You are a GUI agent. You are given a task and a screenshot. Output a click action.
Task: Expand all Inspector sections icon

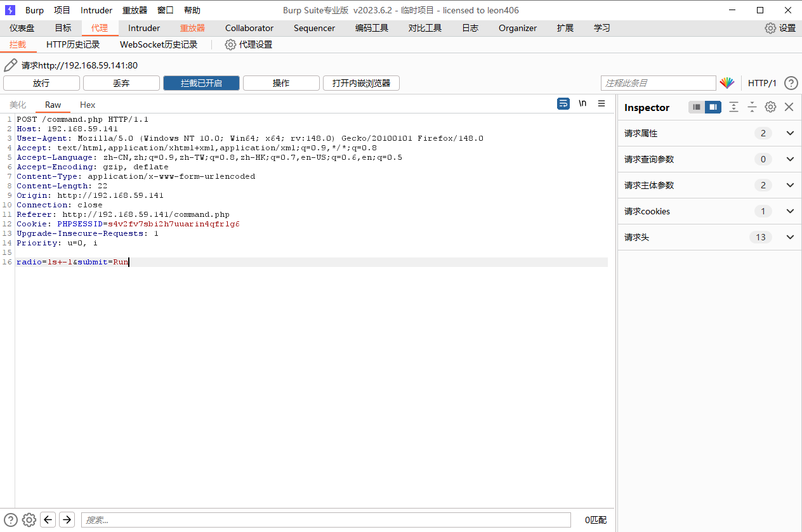click(x=733, y=107)
